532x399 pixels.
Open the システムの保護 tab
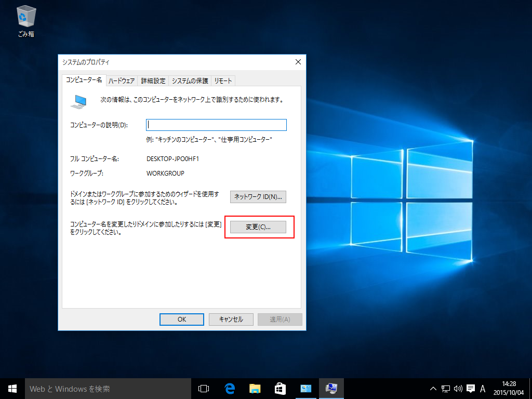(x=190, y=81)
